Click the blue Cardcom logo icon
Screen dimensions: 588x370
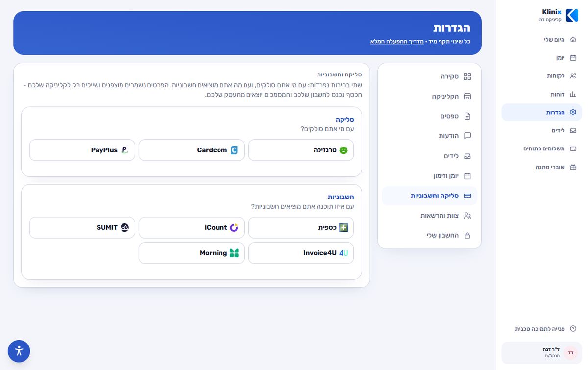point(234,150)
